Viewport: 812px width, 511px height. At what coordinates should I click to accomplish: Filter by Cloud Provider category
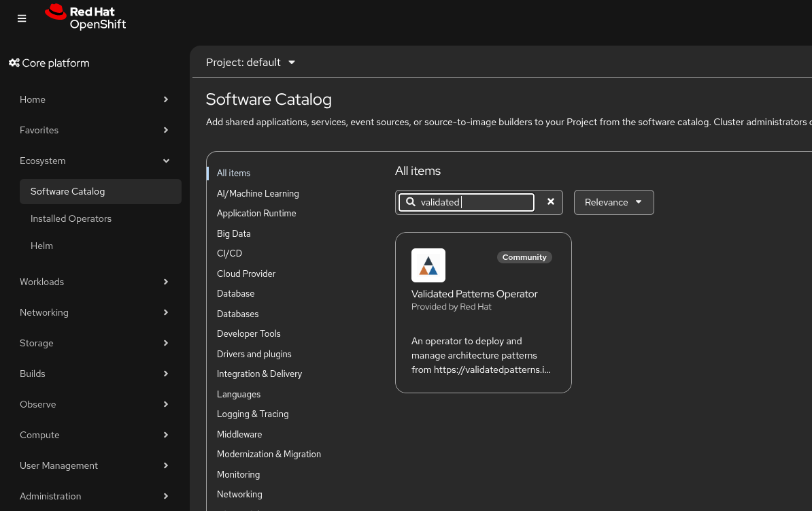(246, 274)
